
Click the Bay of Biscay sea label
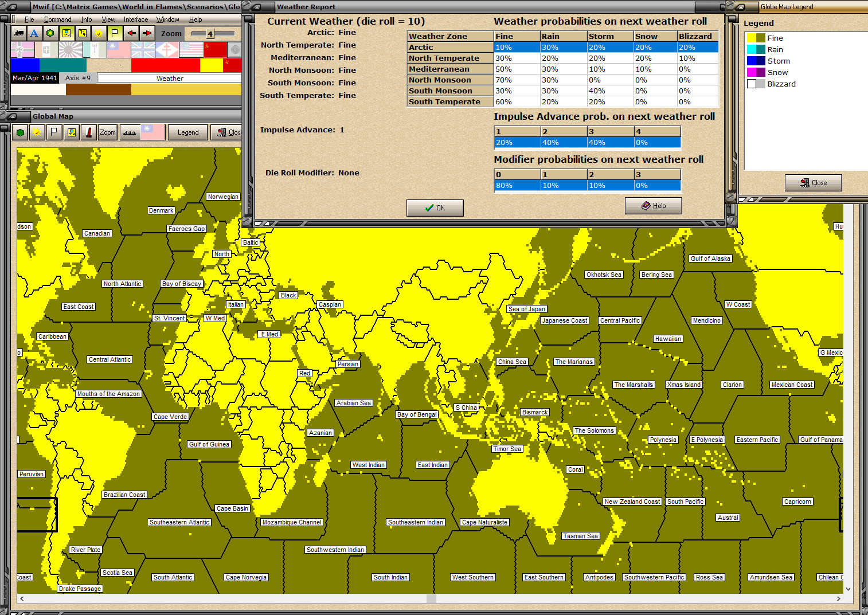[x=182, y=284]
